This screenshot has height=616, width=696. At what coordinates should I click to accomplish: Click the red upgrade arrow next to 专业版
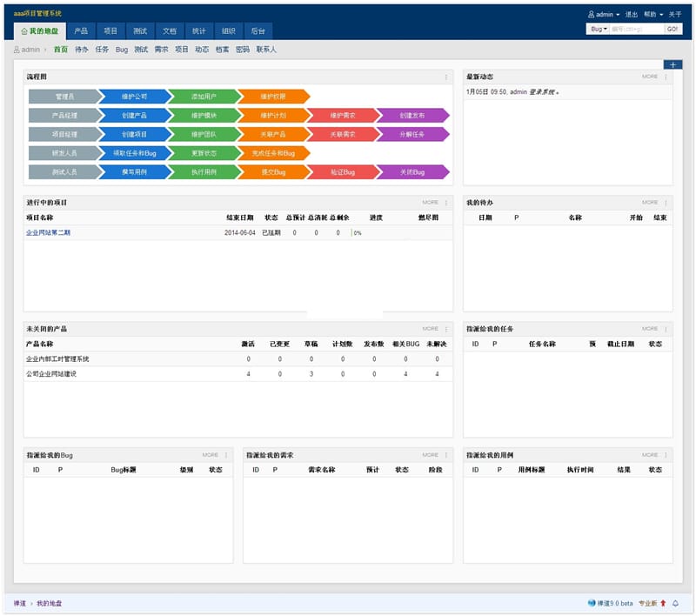(663, 603)
